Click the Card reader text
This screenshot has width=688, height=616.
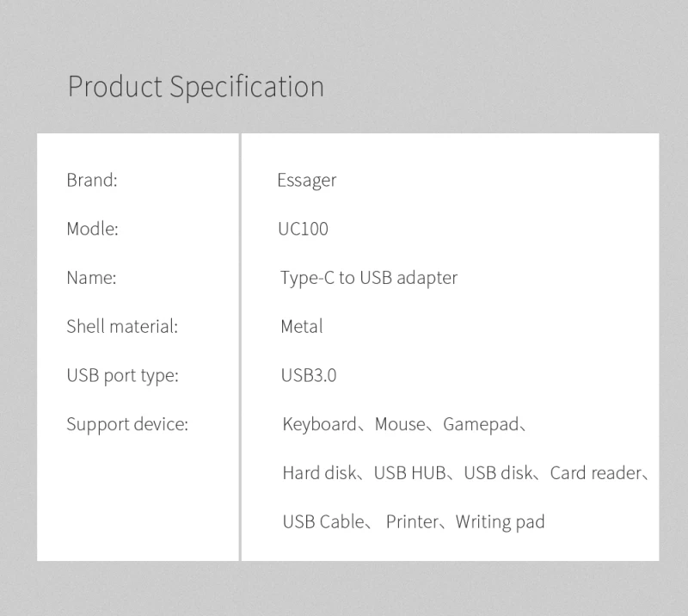pyautogui.click(x=596, y=473)
